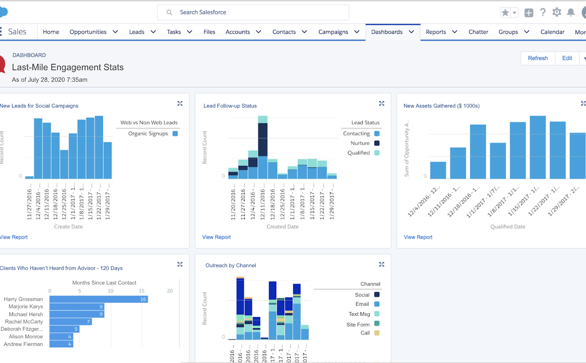
Task: Click Rachel McCarty's bar showing 7
Action: click(71, 322)
